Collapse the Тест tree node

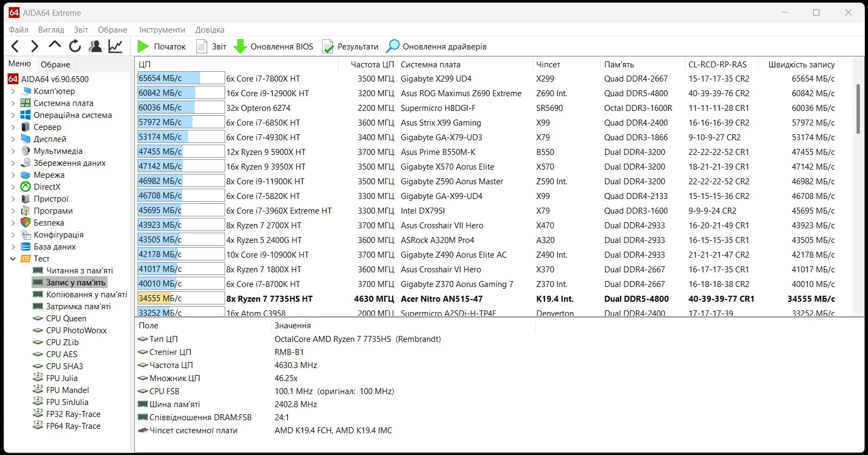[x=13, y=259]
